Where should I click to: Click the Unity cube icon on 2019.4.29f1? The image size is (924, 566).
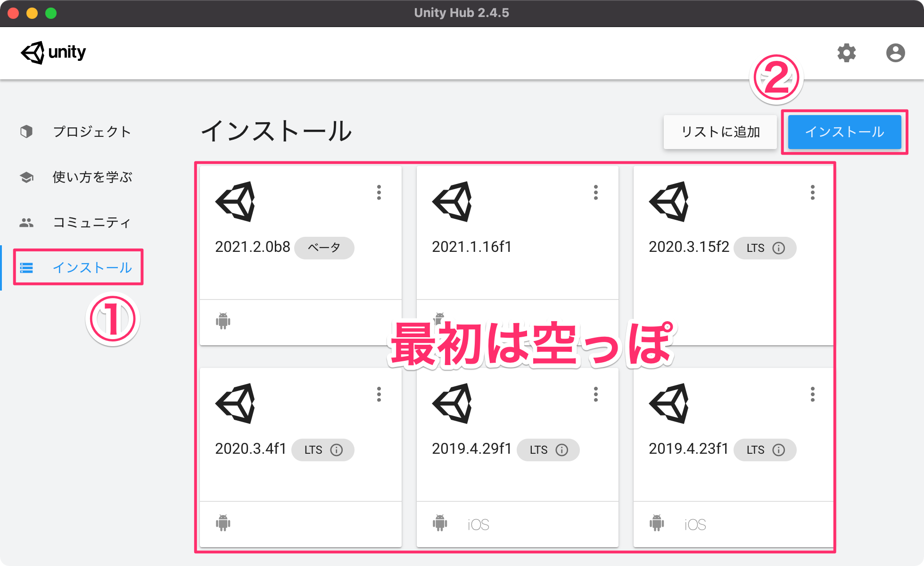[452, 403]
